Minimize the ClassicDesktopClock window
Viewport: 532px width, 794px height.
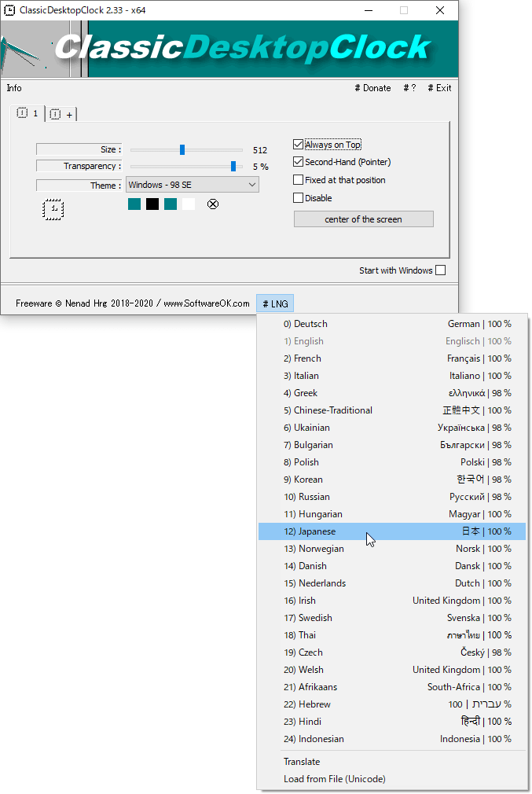point(369,10)
